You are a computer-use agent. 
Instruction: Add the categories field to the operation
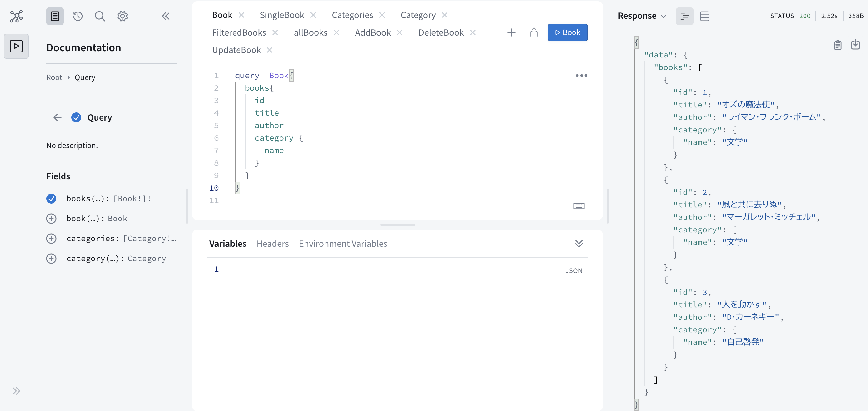click(x=51, y=238)
